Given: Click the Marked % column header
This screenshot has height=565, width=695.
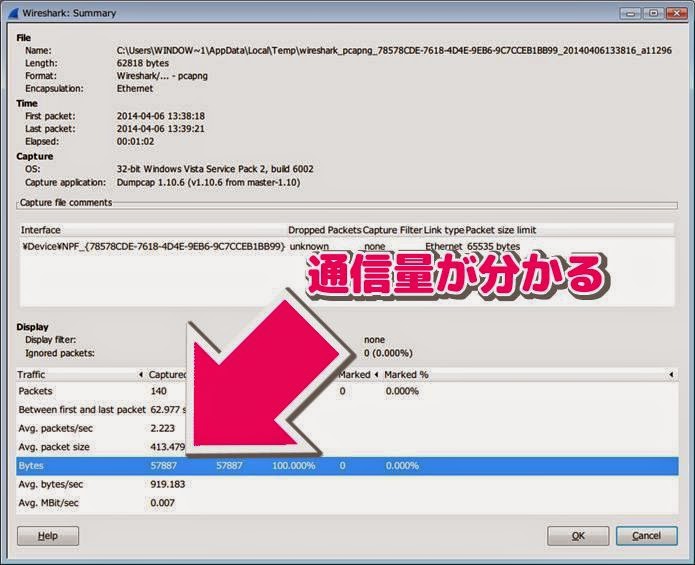Looking at the screenshot, I should pyautogui.click(x=529, y=374).
